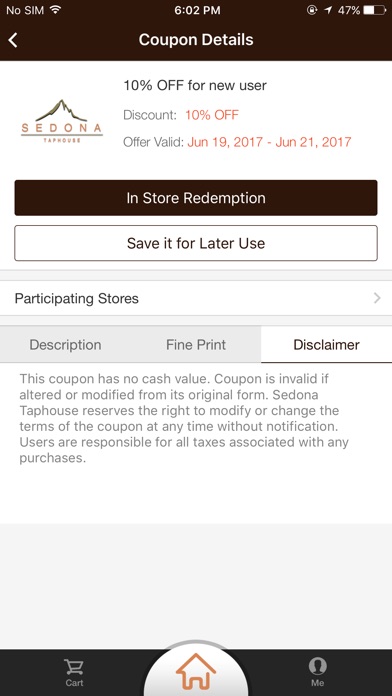Tap the rotation lock status icon
392x696 pixels.
pyautogui.click(x=311, y=10)
